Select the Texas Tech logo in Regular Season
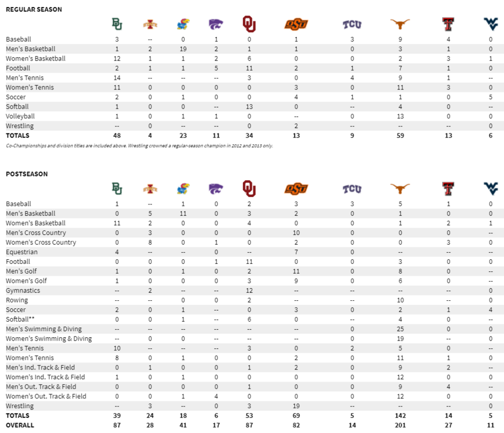504x433 pixels. tap(447, 24)
